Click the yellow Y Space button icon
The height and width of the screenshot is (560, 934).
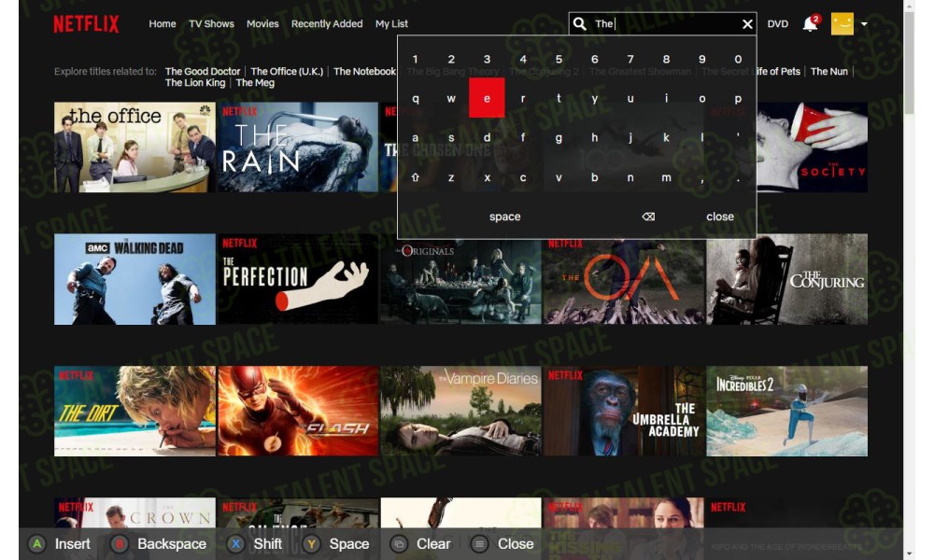tap(312, 543)
